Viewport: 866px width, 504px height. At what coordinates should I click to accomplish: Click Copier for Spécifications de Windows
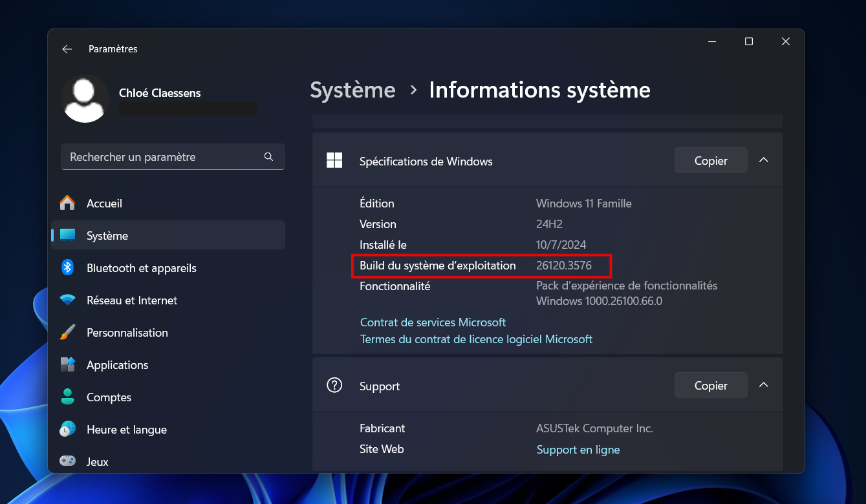coord(710,160)
